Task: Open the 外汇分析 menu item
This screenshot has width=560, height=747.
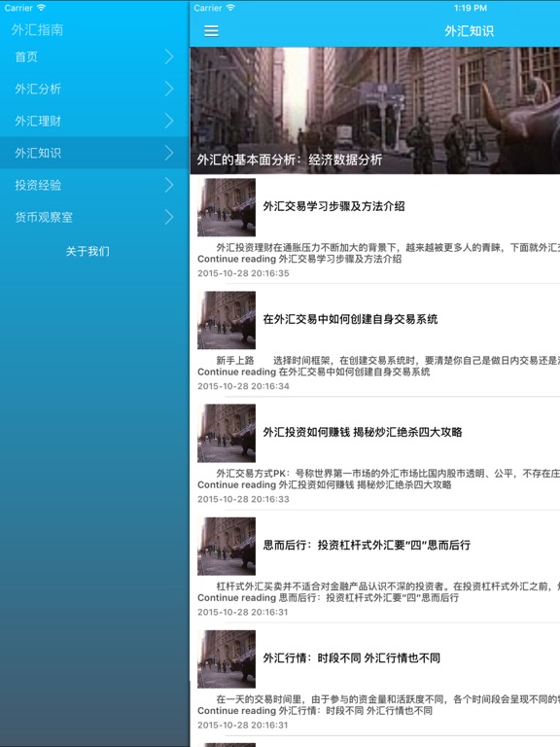Action: [94, 89]
